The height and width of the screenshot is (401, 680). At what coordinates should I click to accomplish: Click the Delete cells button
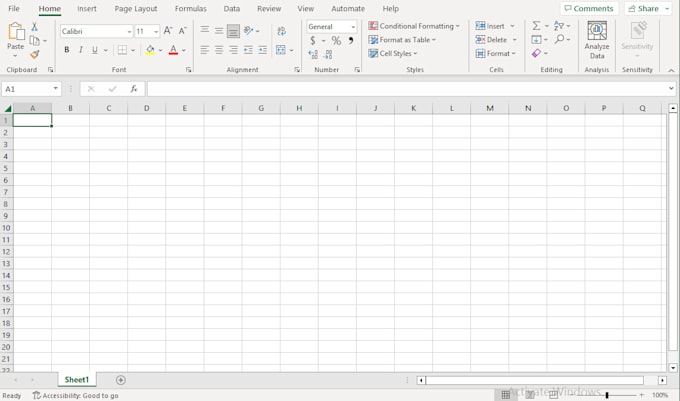491,40
